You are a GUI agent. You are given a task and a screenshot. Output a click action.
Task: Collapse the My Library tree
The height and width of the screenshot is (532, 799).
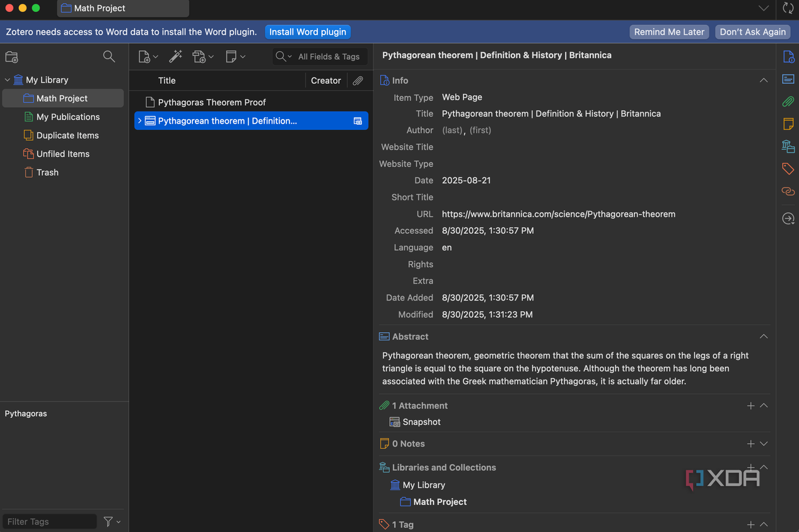pos(8,80)
